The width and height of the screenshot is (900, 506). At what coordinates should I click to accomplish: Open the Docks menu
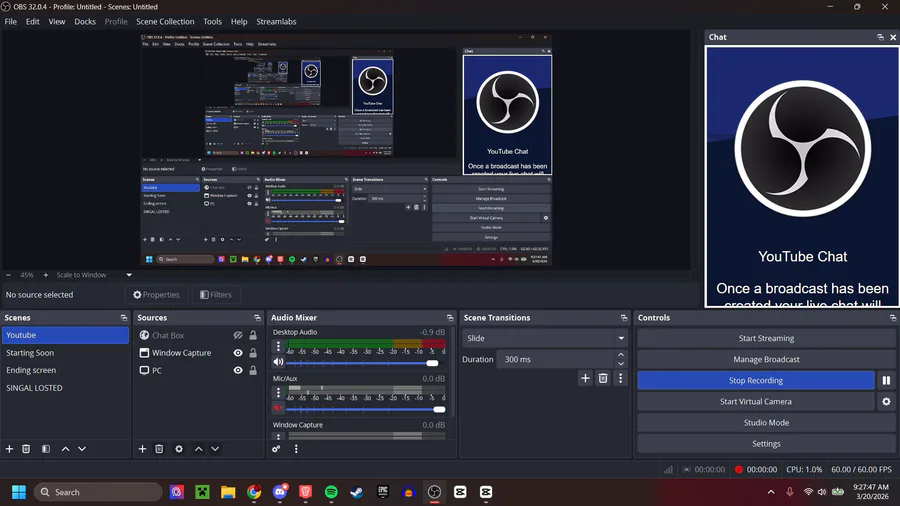point(85,21)
